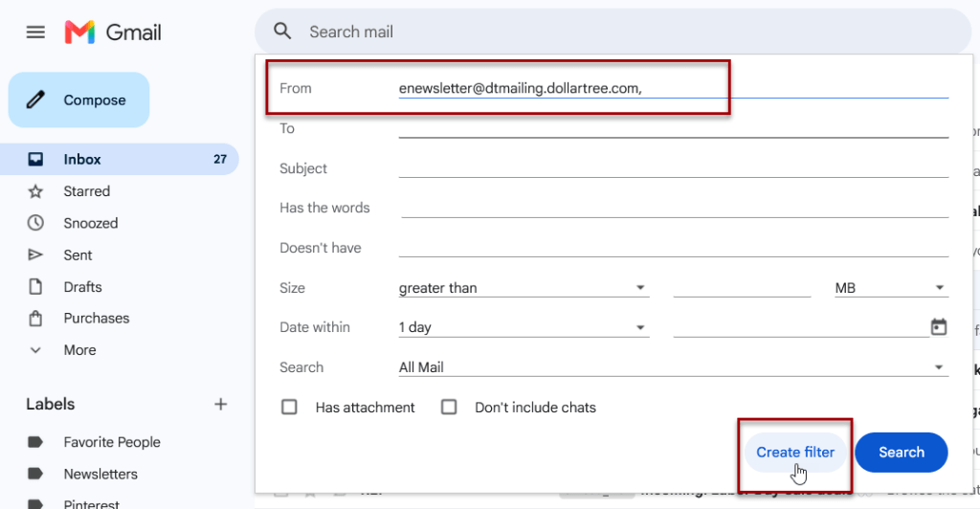Click the To input field
This screenshot has height=509, width=980.
673,128
